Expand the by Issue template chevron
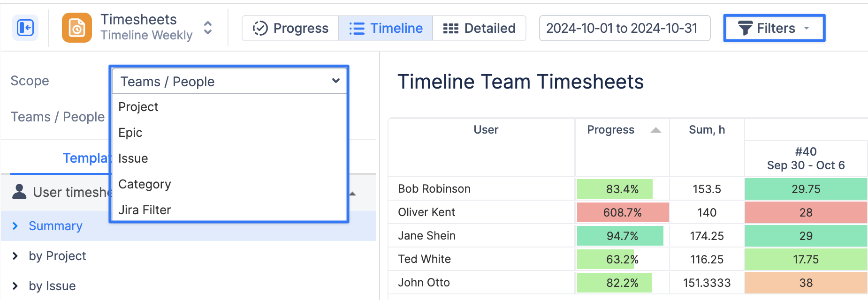Screen dimensions: 868x300 point(15,286)
